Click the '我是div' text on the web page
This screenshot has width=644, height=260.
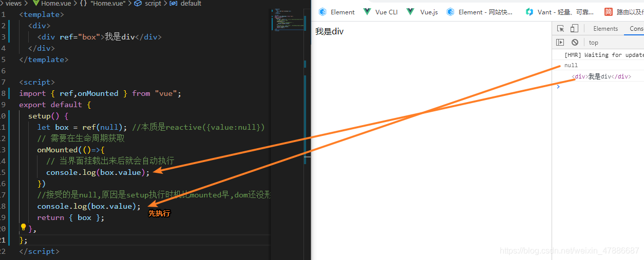click(329, 31)
